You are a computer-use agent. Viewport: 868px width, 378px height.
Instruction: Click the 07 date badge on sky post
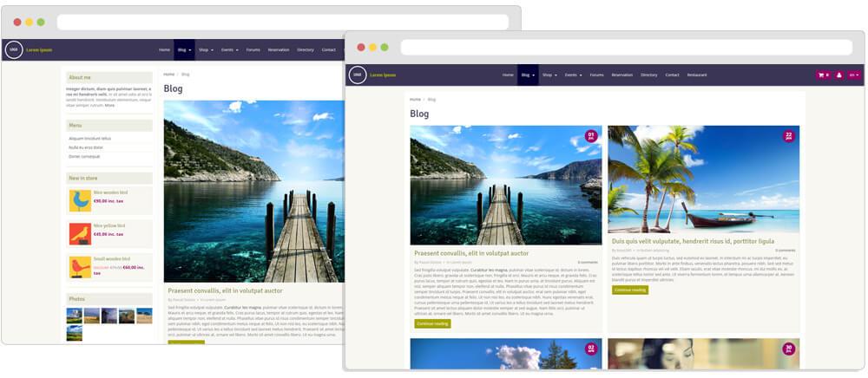point(591,349)
